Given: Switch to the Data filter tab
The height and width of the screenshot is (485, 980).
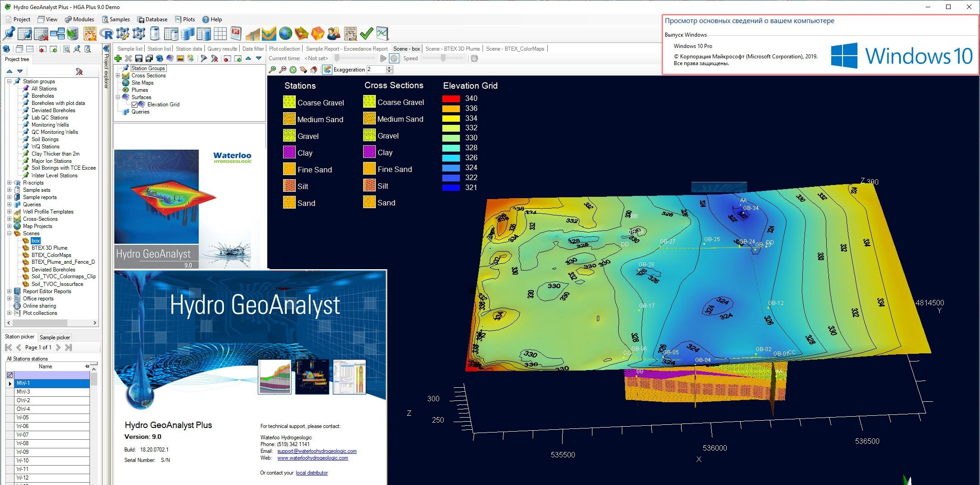Looking at the screenshot, I should 253,49.
